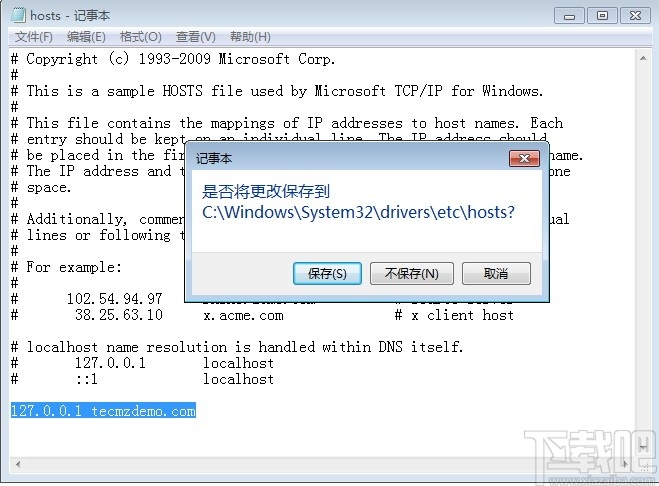Image resolution: width=659 pixels, height=486 pixels.
Task: Click the dialog title bar labeled 记事本
Action: [x=349, y=158]
